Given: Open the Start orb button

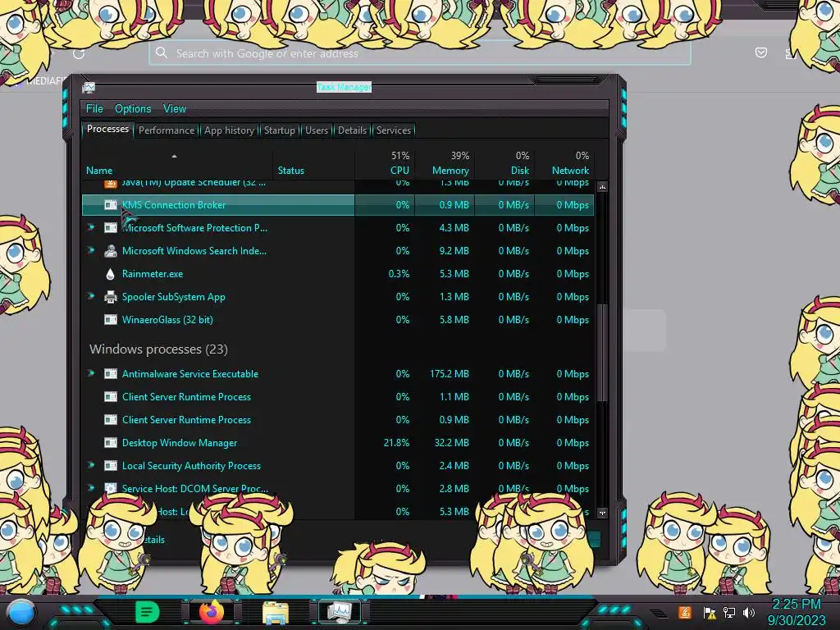Looking at the screenshot, I should click(22, 613).
